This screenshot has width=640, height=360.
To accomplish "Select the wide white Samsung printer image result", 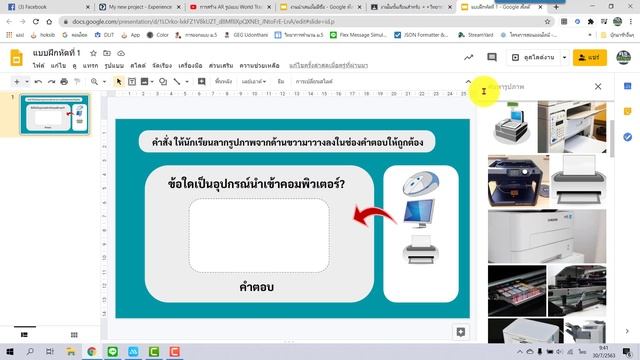I will (547, 236).
